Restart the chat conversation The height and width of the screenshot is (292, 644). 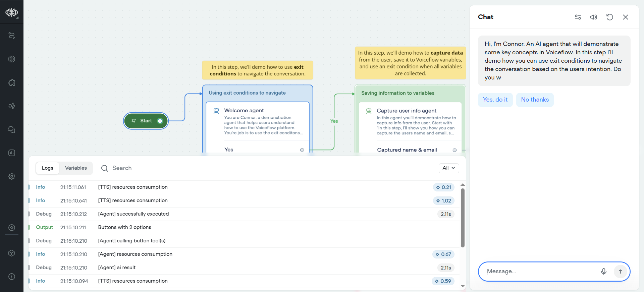coord(609,17)
